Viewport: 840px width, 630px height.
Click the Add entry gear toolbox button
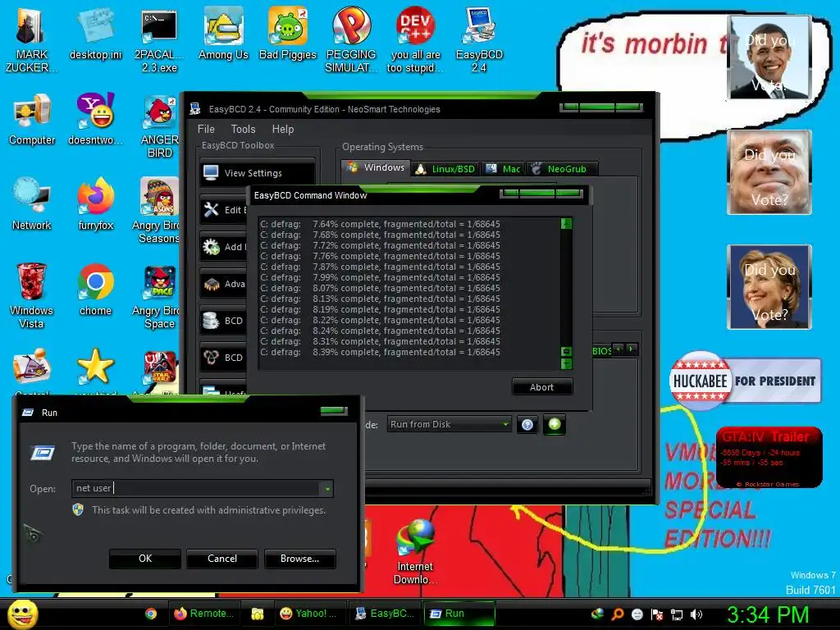coord(223,247)
